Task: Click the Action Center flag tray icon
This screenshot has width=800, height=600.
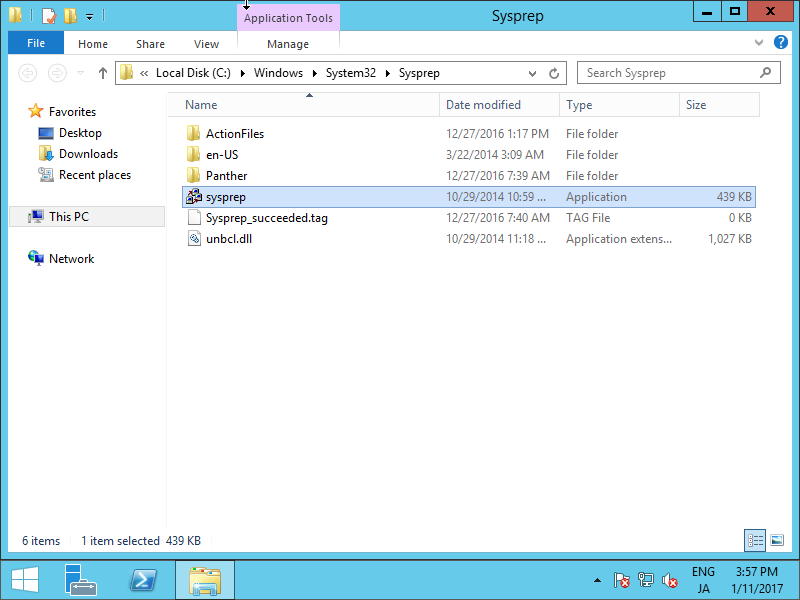Action: (622, 580)
